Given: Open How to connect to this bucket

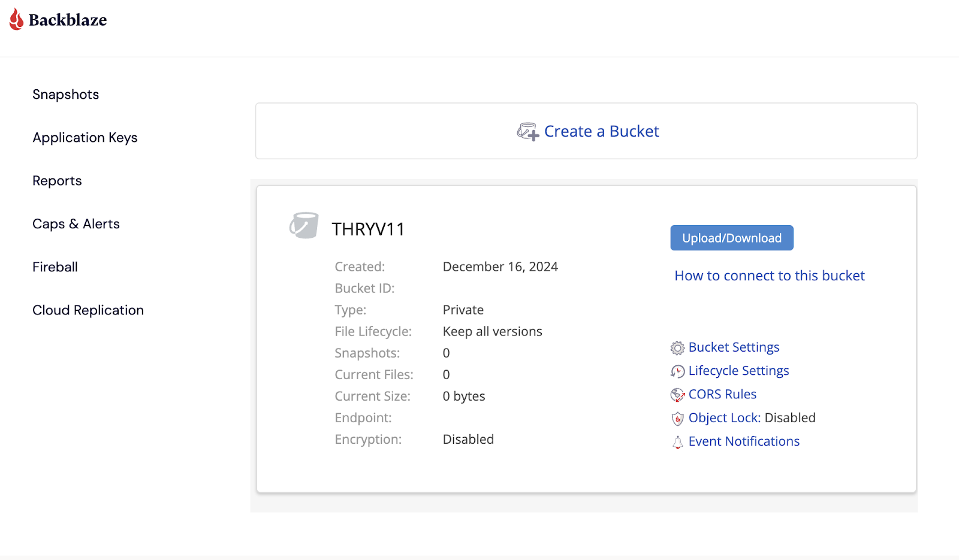Looking at the screenshot, I should click(770, 276).
